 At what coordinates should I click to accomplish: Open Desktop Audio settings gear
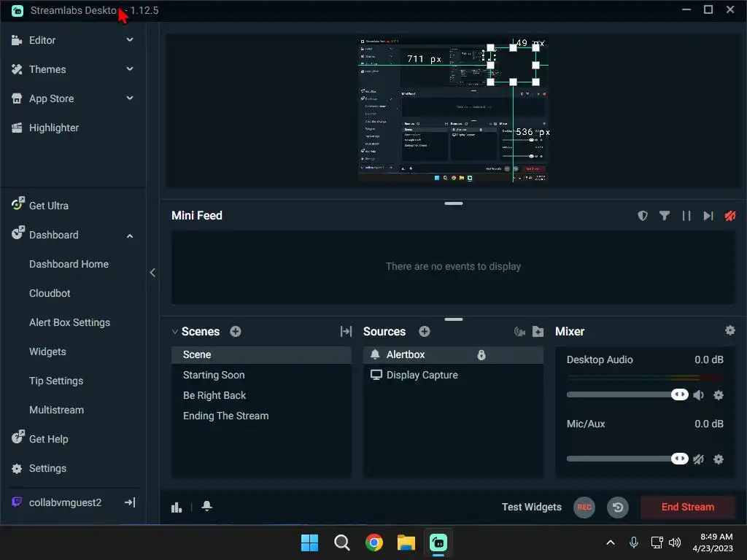point(719,394)
